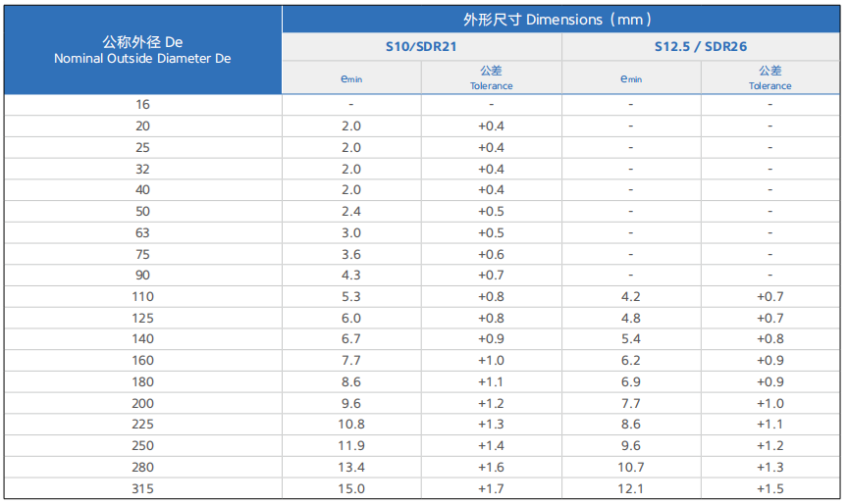Screen dimensions: 849x504
Task: Click nominal diameter cell "250"
Action: pyautogui.click(x=143, y=446)
